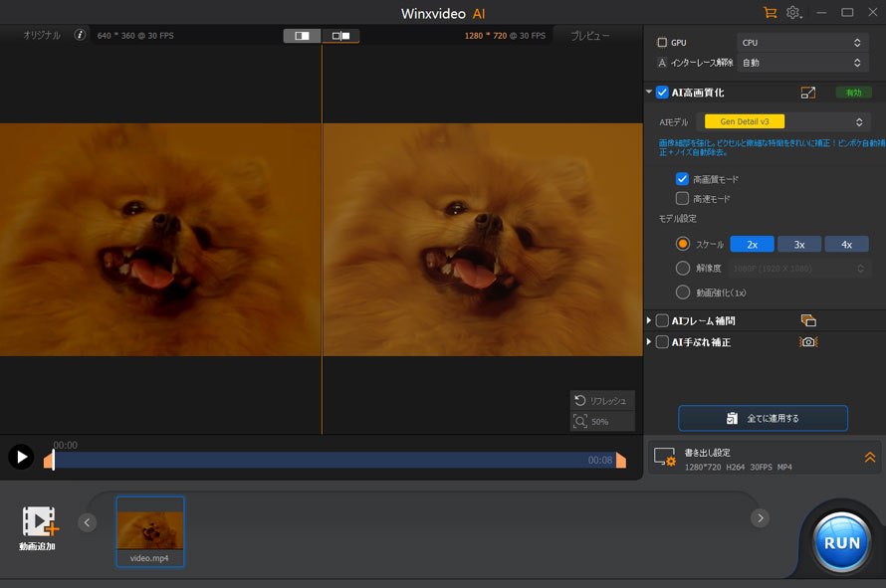Add a video with 動画追加 icon
886x588 pixels.
point(40,522)
